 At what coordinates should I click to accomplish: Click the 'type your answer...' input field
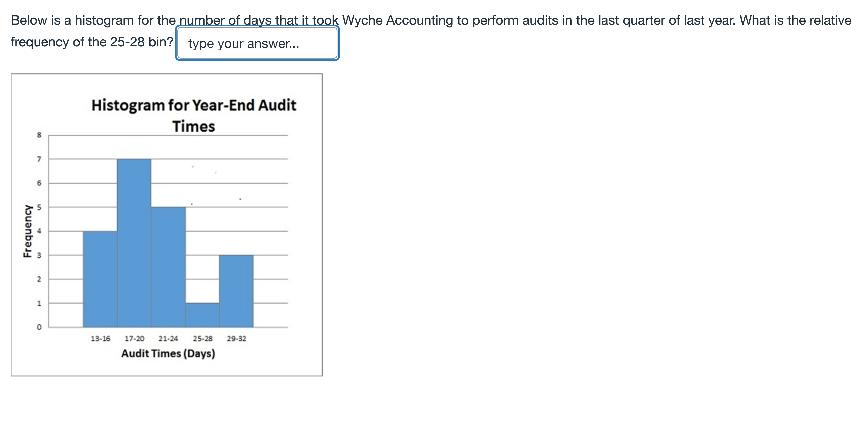tap(257, 44)
